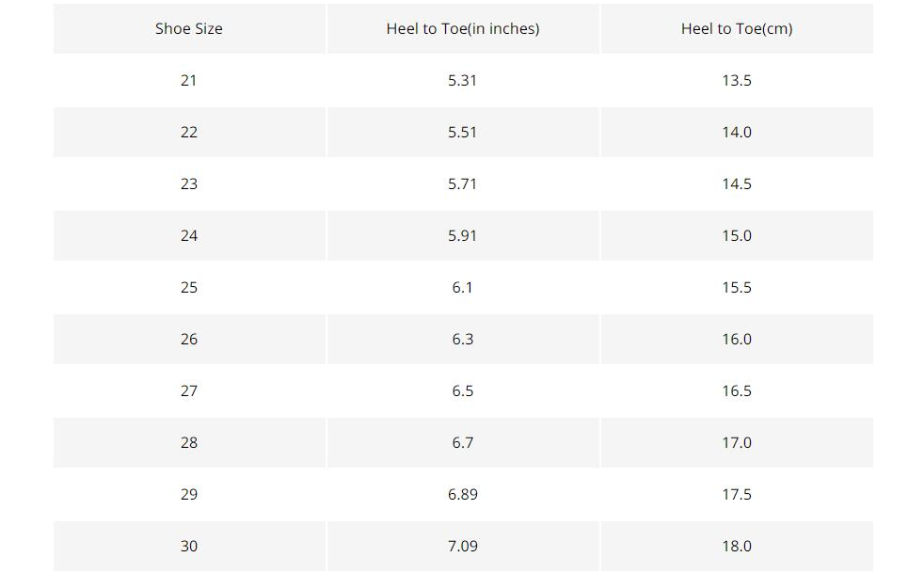This screenshot has width=924, height=573.
Task: Click the 5.91 inches value
Action: pos(463,236)
